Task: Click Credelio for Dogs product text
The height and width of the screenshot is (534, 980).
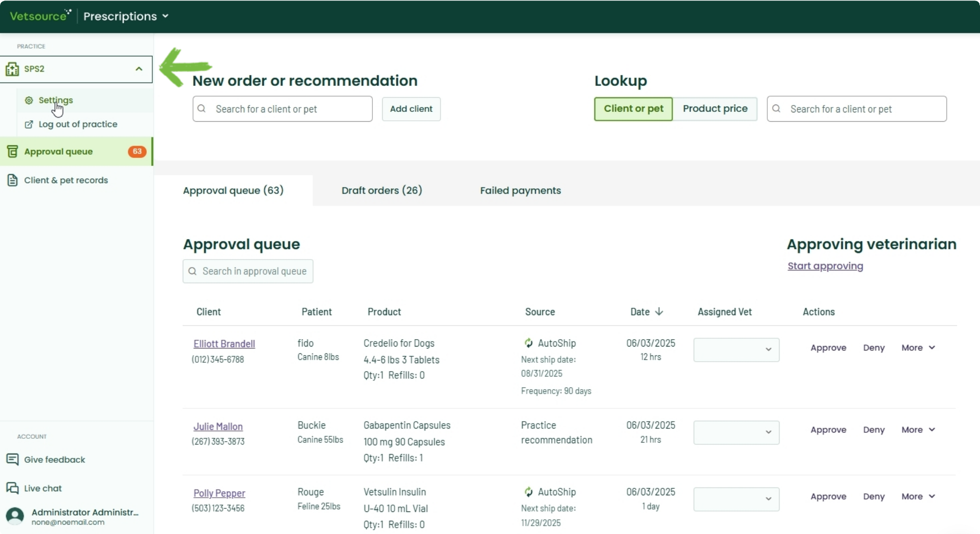Action: coord(399,343)
